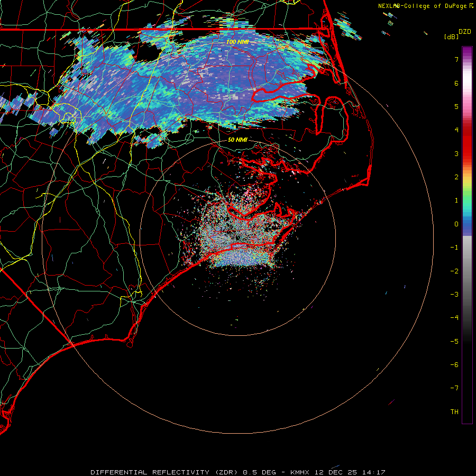Click the 2 value on color scale
Screen dimensions: 476x476
(456, 177)
